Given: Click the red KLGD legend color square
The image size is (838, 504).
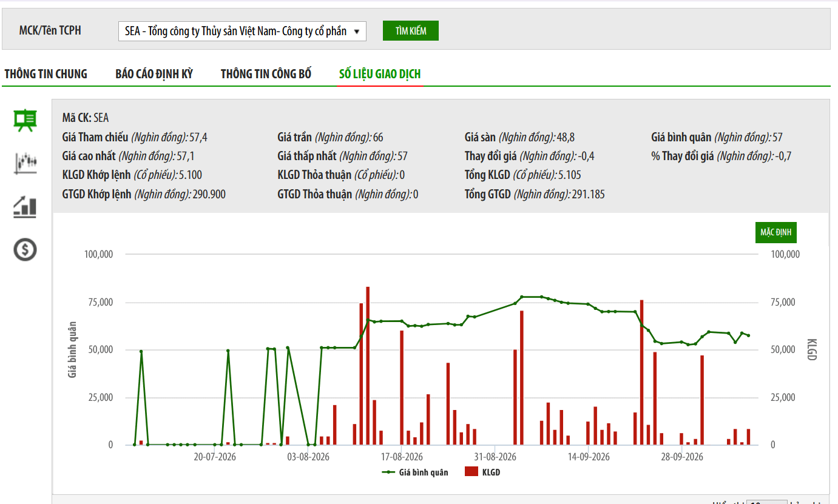Looking at the screenshot, I should pos(471,472).
